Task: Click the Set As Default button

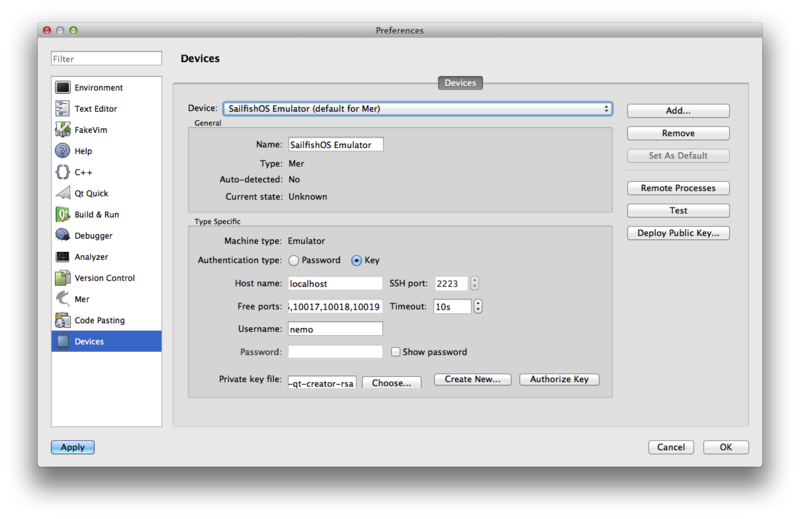Action: click(x=678, y=156)
